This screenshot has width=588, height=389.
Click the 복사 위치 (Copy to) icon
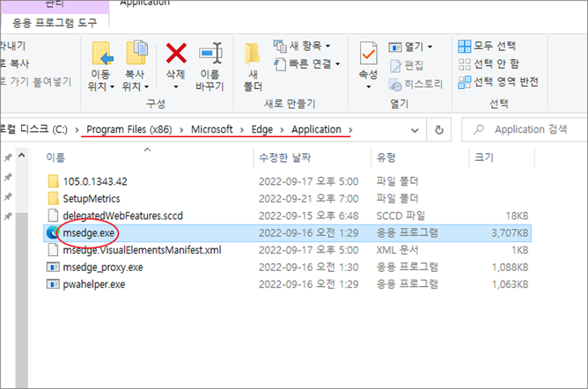[x=137, y=53]
